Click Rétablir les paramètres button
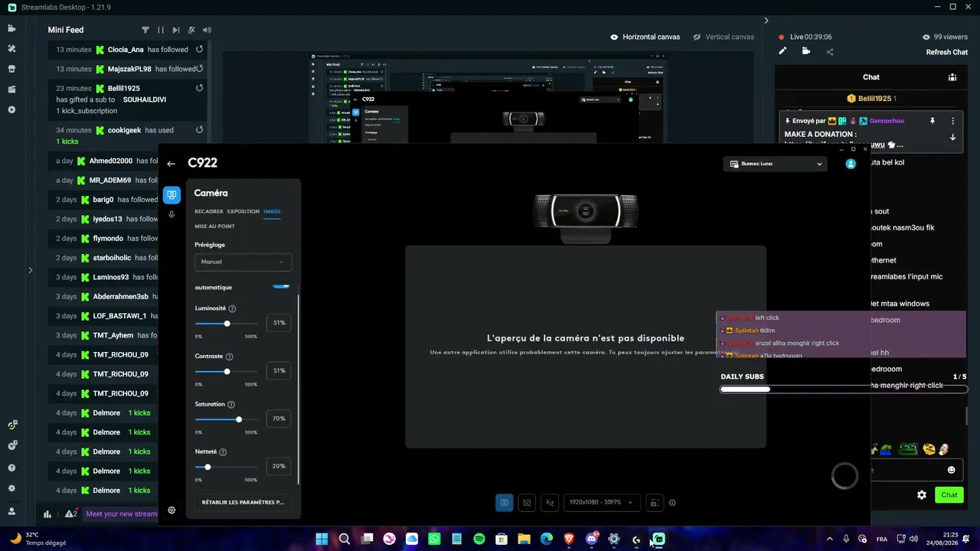Screen dimensions: 980x551 243,503
